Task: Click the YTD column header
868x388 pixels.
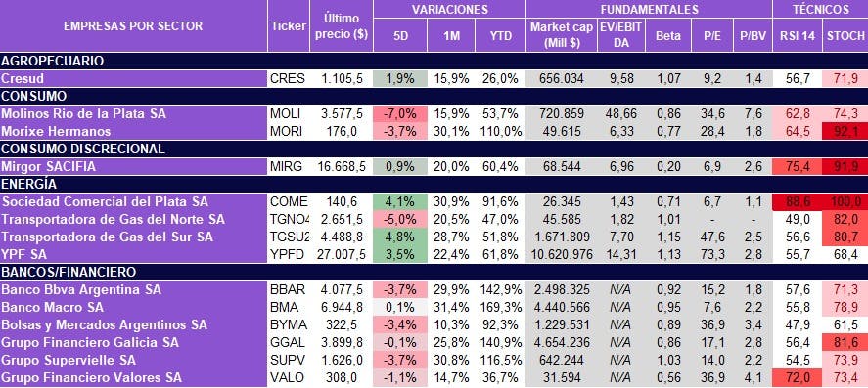Action: (x=500, y=35)
